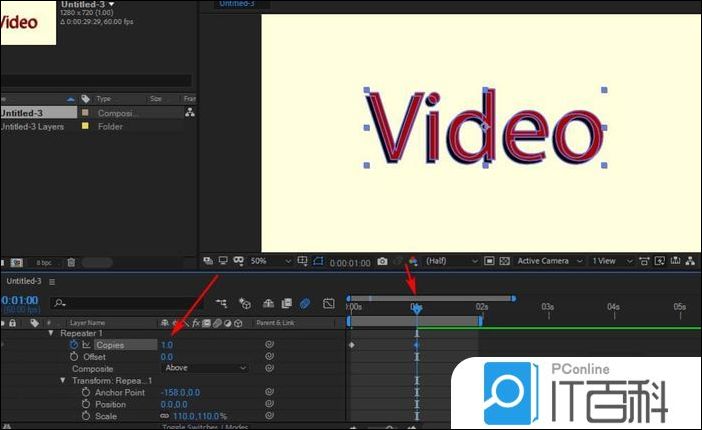Screen dimensions: 702x430
Task: Click the Offset stopwatch icon
Action: click(x=73, y=357)
